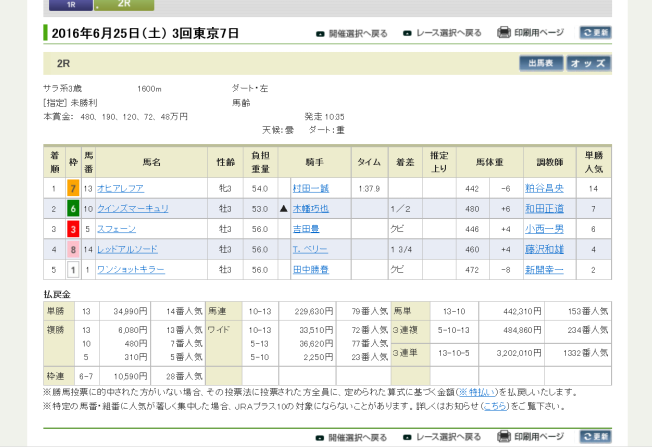View jockey T. ベリー profile
This screenshot has width=652, height=447.
(309, 249)
